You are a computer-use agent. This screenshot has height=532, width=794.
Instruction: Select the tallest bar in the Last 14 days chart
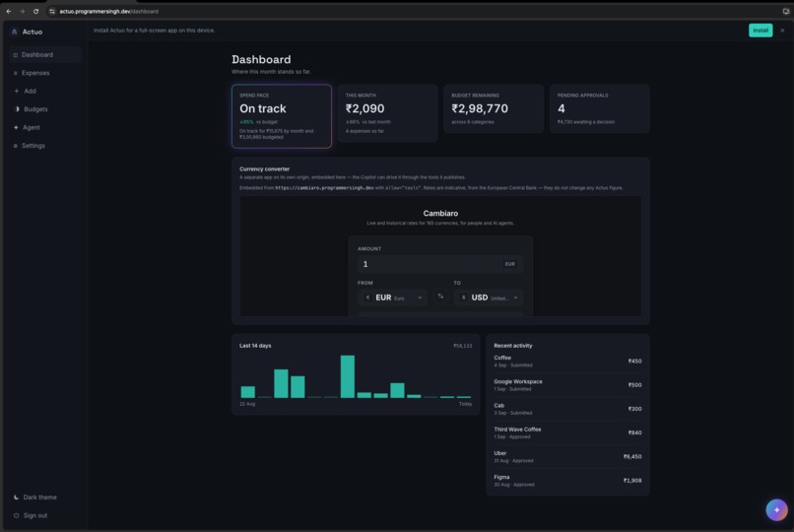click(348, 376)
